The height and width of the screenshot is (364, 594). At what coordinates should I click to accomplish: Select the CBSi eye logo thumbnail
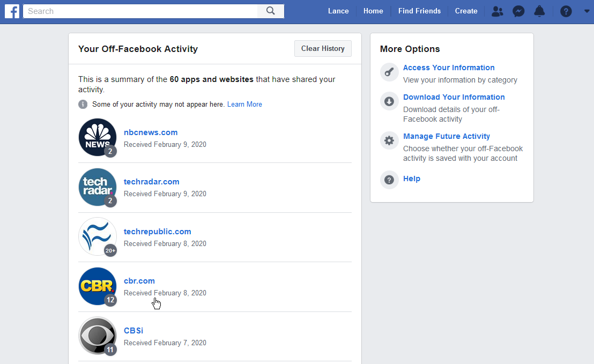97,336
